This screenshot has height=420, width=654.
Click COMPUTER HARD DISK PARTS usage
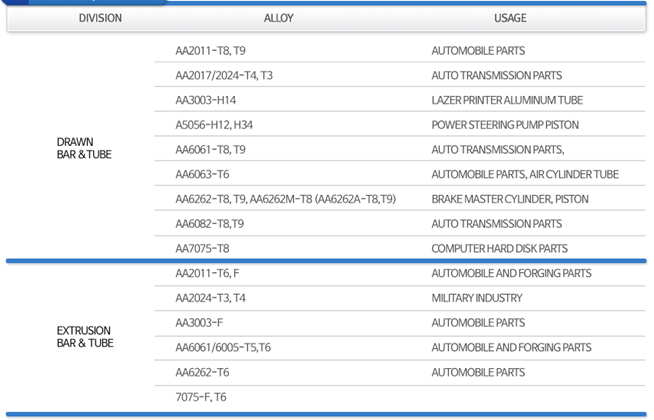tap(499, 249)
